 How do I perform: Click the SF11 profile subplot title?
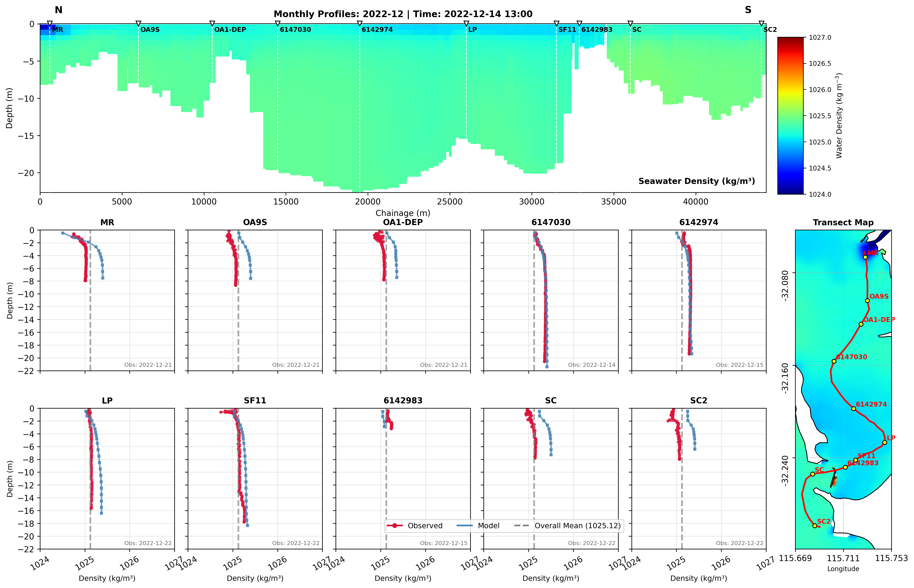click(255, 401)
